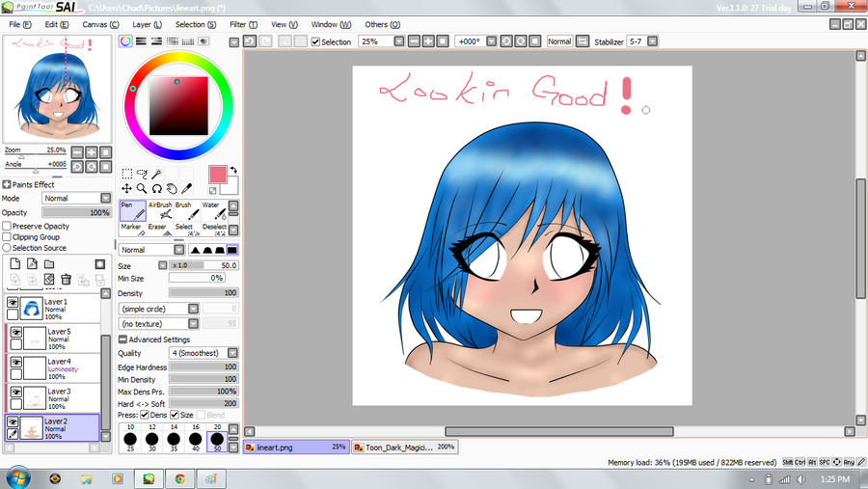
Task: Uncheck the Press Dens checkbox
Action: [145, 415]
